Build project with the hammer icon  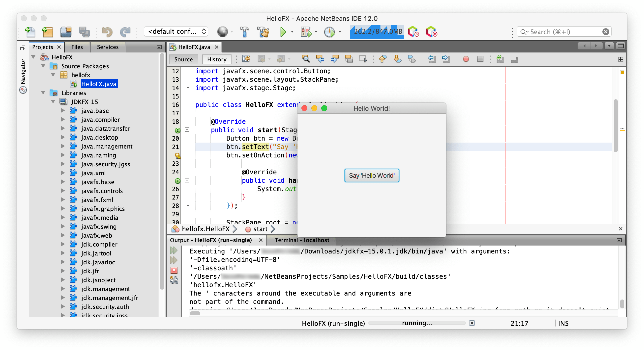pyautogui.click(x=244, y=32)
